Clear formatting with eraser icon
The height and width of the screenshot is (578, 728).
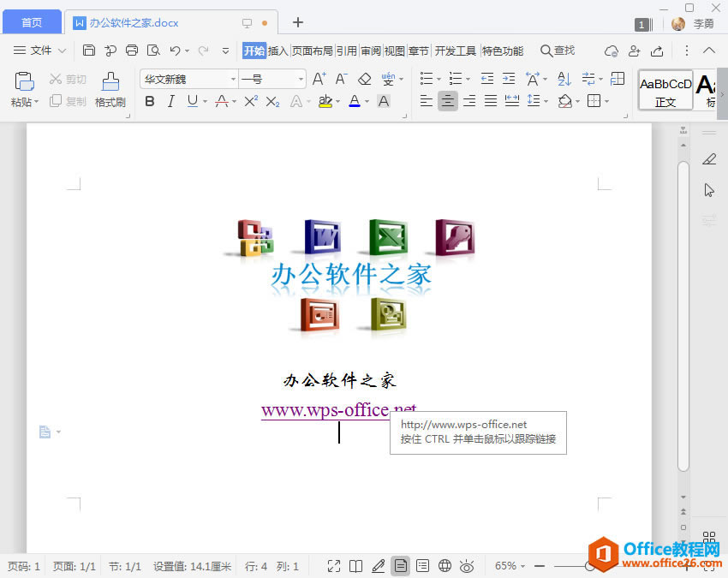tap(365, 79)
